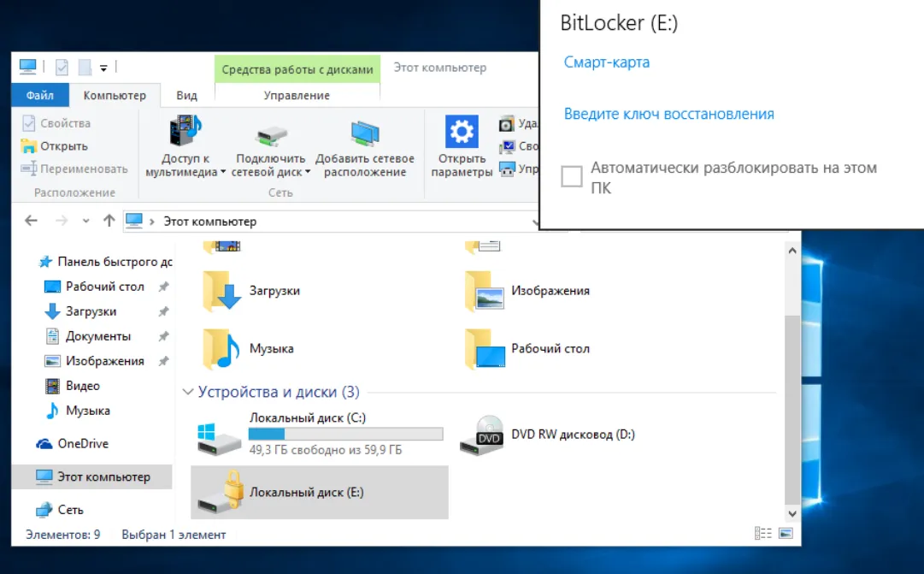Image resolution: width=924 pixels, height=574 pixels.
Task: Open the Изображения folder in main pane
Action: (527, 291)
